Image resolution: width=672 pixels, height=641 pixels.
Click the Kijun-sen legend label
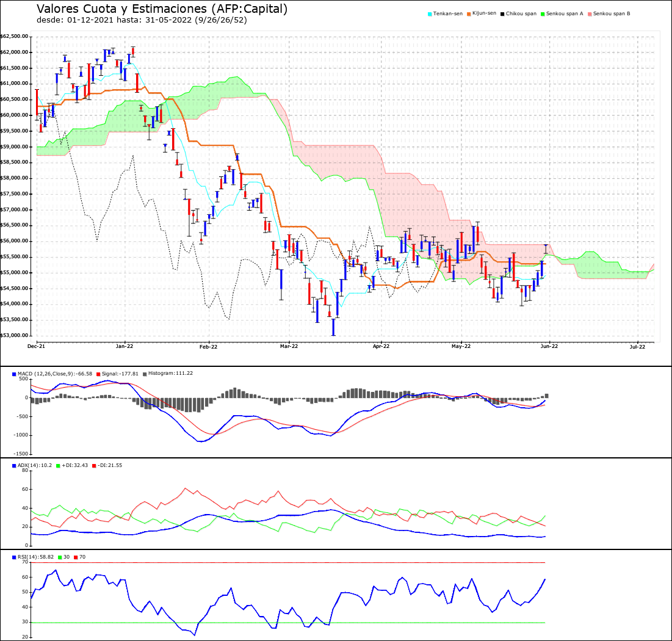[x=484, y=13]
